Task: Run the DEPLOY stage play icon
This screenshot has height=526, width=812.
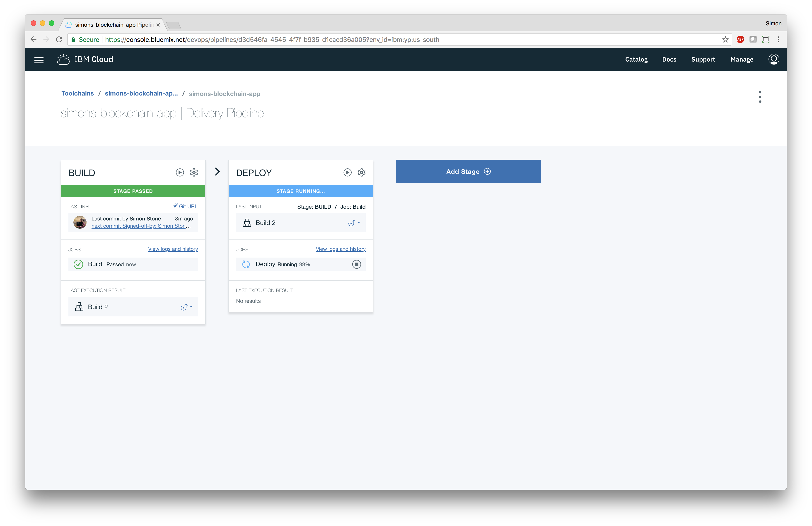Action: point(347,172)
